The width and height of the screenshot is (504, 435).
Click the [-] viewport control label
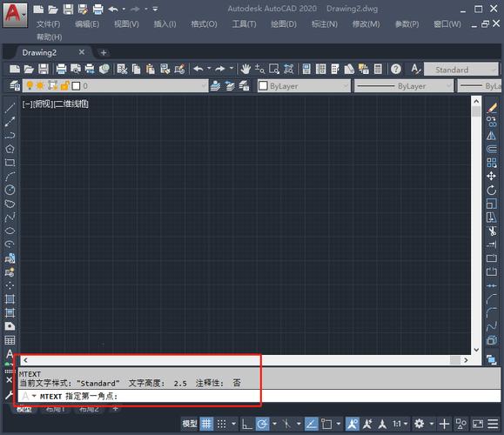coord(27,104)
